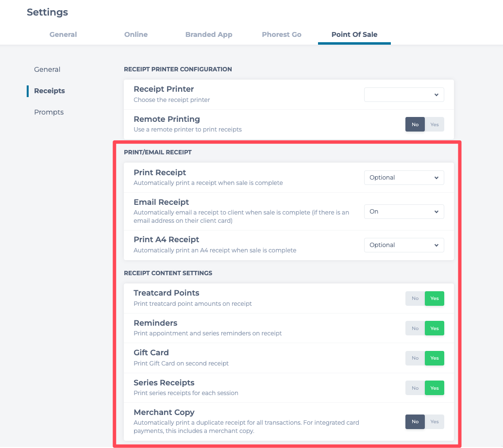Click the No option for Remote Printing
503x448 pixels.
(x=415, y=125)
